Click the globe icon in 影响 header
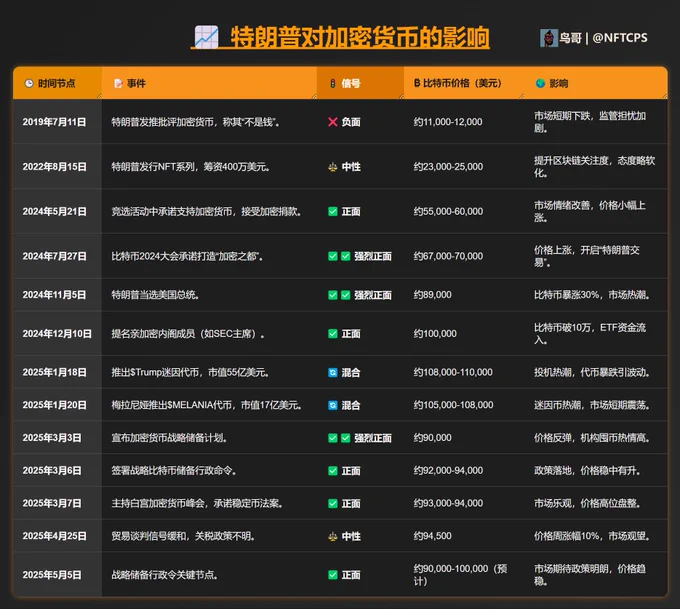The width and height of the screenshot is (680, 609). click(540, 83)
